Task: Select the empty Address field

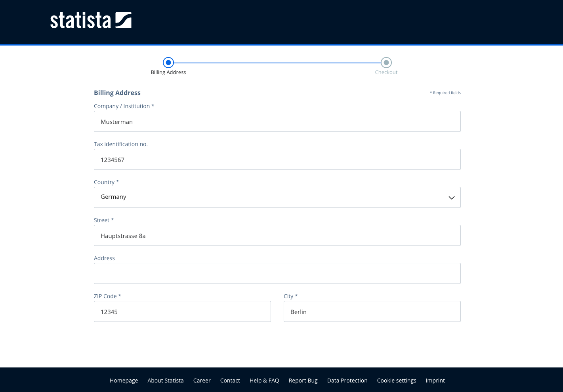Action: (x=277, y=274)
